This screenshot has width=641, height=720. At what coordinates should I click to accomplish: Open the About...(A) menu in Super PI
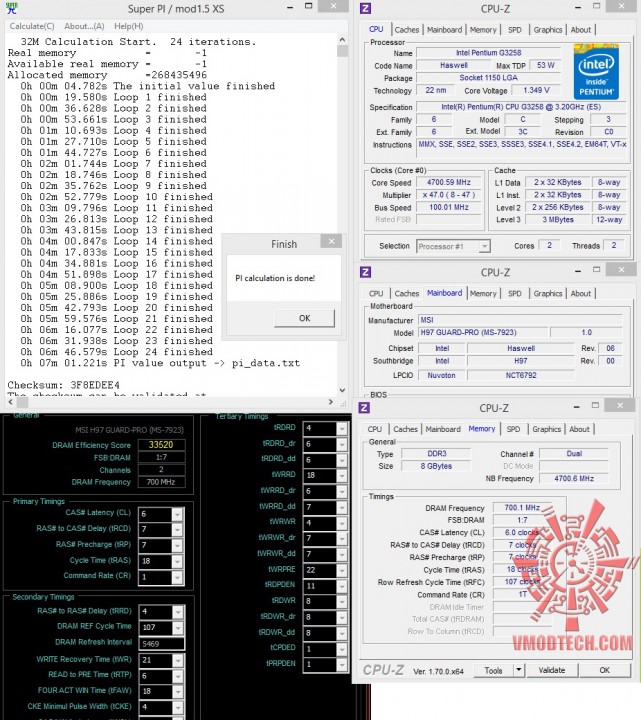pos(84,26)
